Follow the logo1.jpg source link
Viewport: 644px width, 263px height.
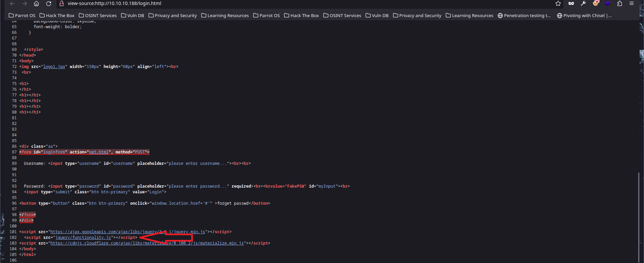pos(54,67)
